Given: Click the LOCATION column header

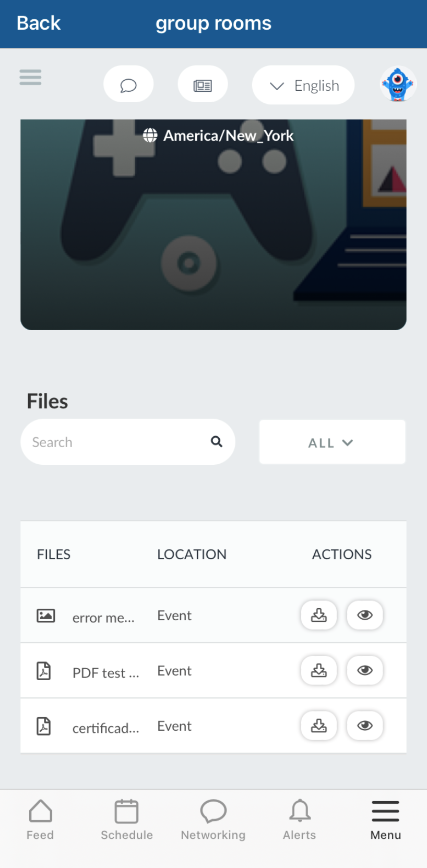Looking at the screenshot, I should (192, 554).
